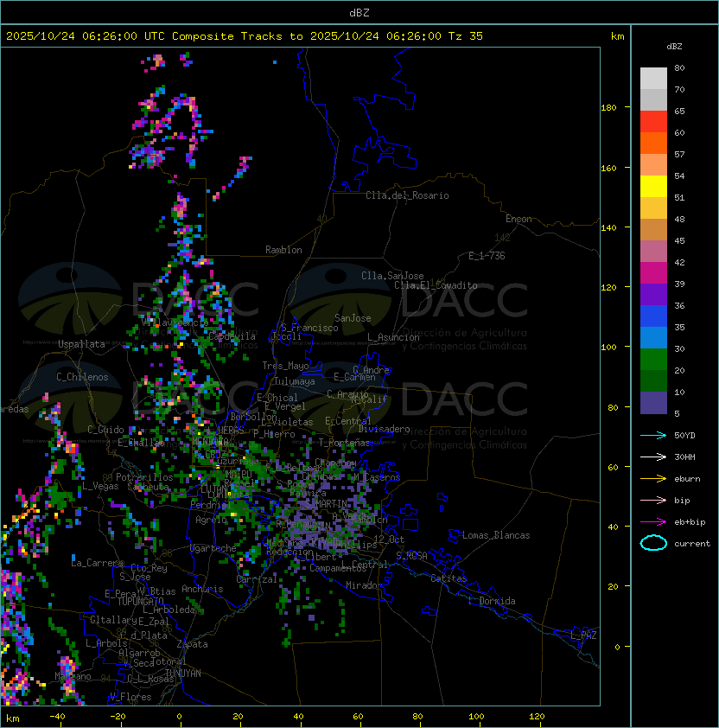
Task: Click the 'dBZ' heading above the color scale
Action: click(674, 47)
